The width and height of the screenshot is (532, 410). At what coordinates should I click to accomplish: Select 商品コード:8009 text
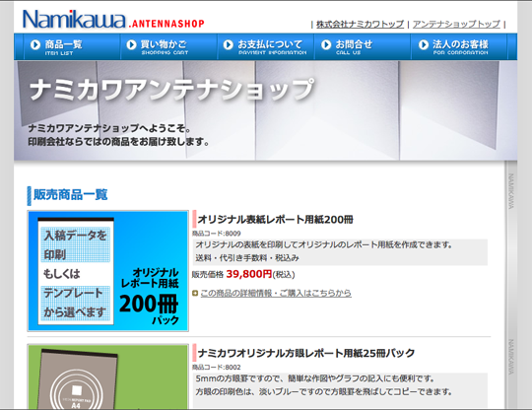coord(217,234)
